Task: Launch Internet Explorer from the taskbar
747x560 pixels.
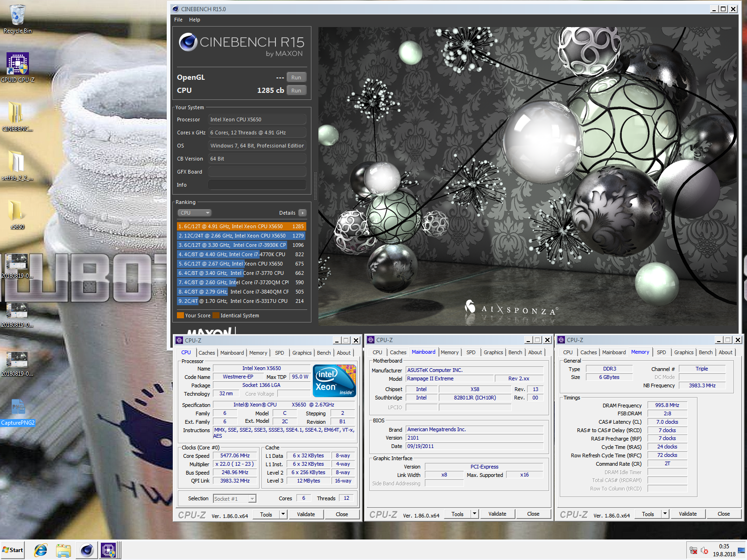Action: 41,550
